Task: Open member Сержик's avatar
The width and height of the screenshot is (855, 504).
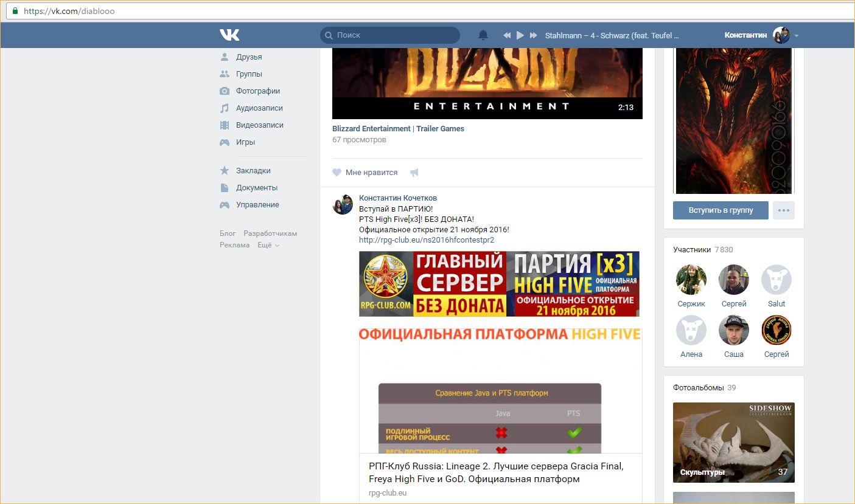Action: pos(691,280)
